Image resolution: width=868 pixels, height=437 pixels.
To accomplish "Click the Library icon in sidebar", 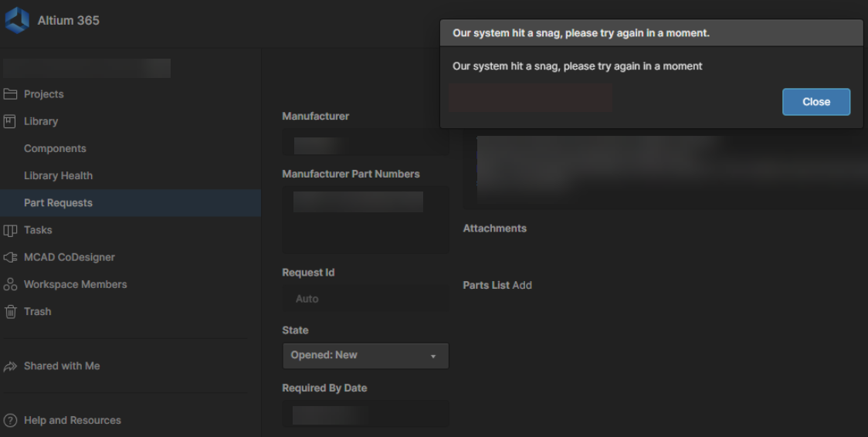I will (10, 121).
